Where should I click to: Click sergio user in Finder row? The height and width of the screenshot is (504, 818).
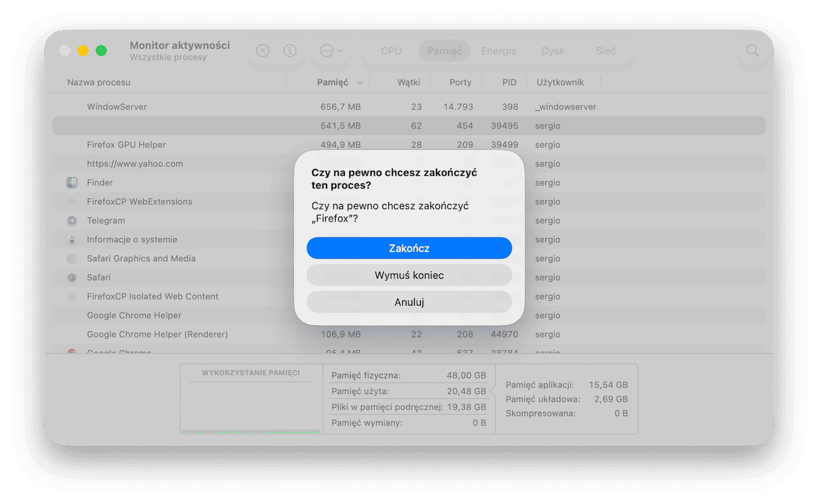tap(548, 182)
